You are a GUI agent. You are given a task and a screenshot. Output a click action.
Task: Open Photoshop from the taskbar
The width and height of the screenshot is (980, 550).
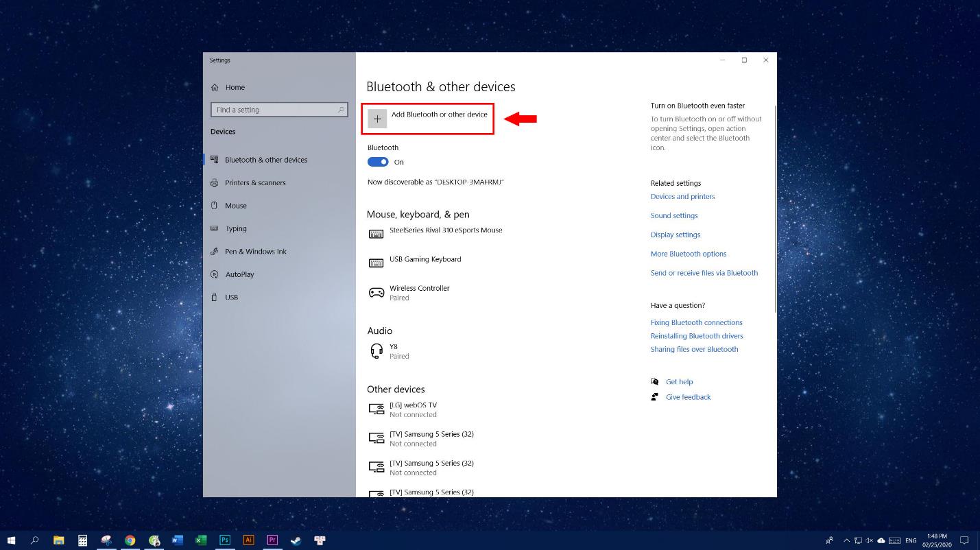coord(224,540)
